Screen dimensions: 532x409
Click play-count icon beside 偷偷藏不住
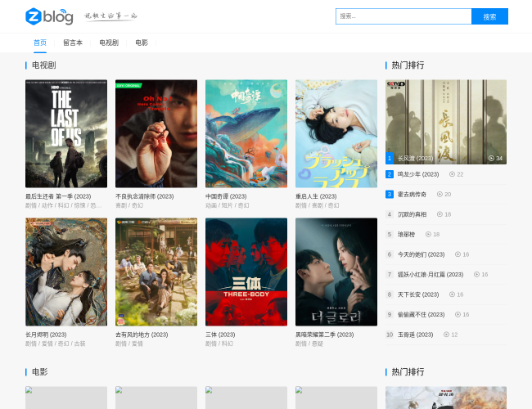[x=458, y=314]
